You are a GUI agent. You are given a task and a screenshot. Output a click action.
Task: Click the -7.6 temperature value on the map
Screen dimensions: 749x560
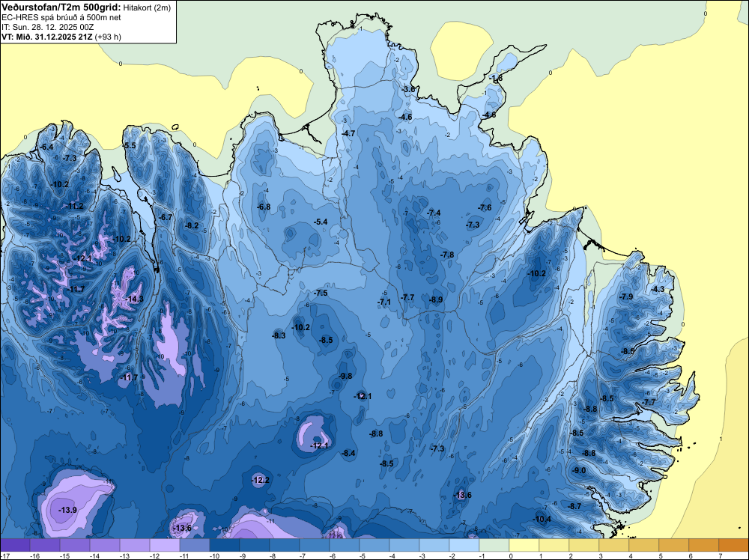(485, 207)
